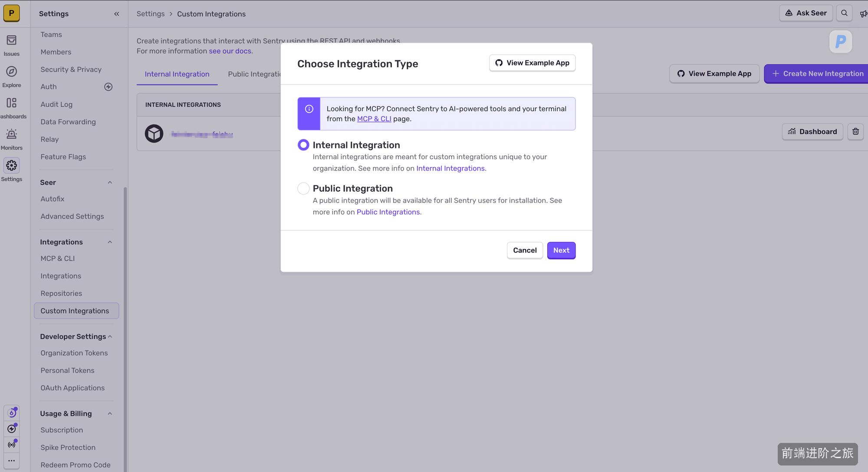
Task: Click the internal integration cube avatar
Action: tap(154, 134)
